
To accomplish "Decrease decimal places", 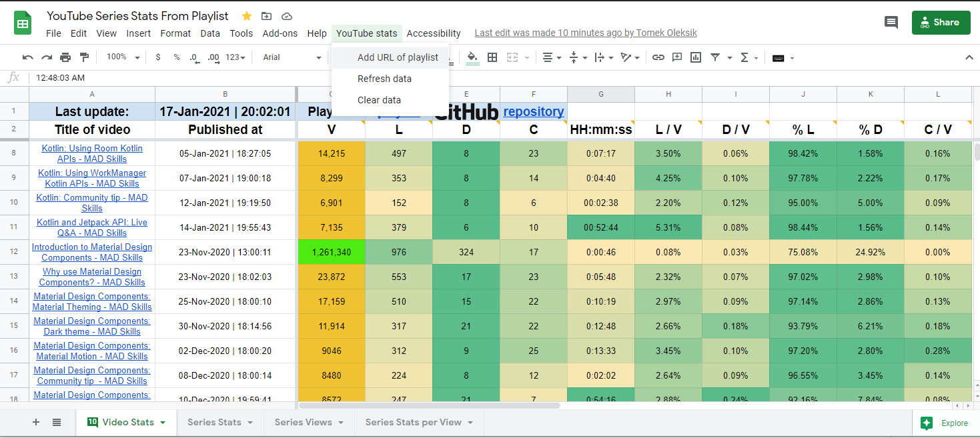I will click(x=194, y=57).
